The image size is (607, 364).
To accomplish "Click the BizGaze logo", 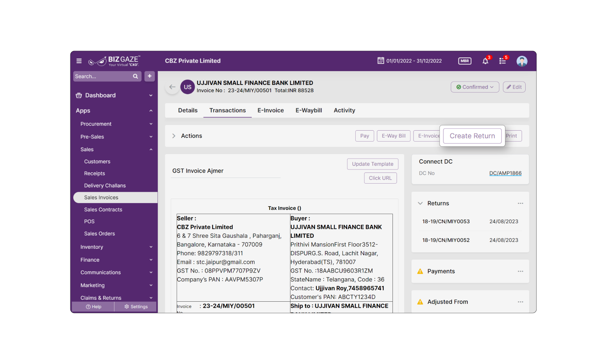I will (x=115, y=61).
